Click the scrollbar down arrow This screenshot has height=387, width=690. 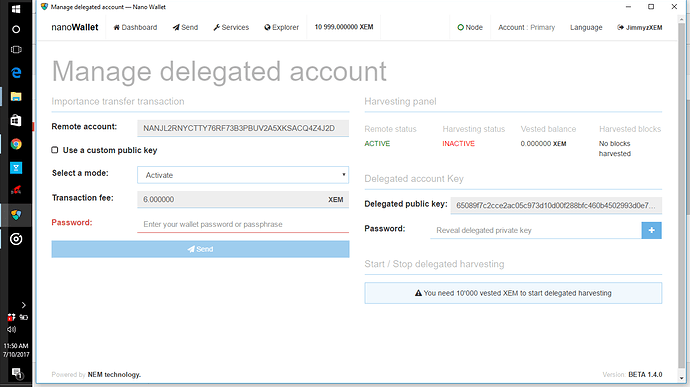click(x=682, y=378)
